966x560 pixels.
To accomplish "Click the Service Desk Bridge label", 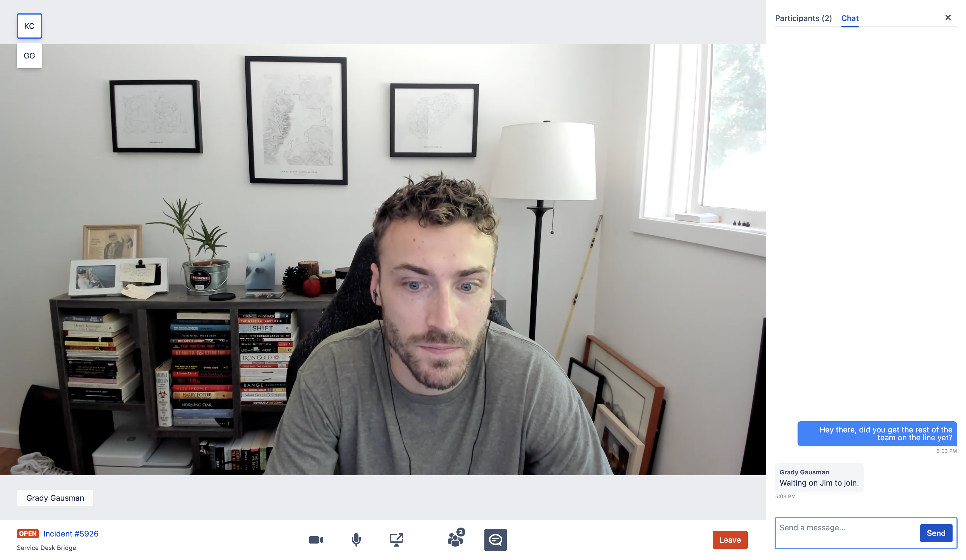I will 46,547.
